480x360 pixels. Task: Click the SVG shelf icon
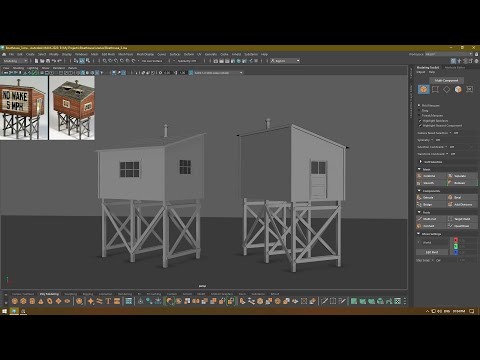117,301
